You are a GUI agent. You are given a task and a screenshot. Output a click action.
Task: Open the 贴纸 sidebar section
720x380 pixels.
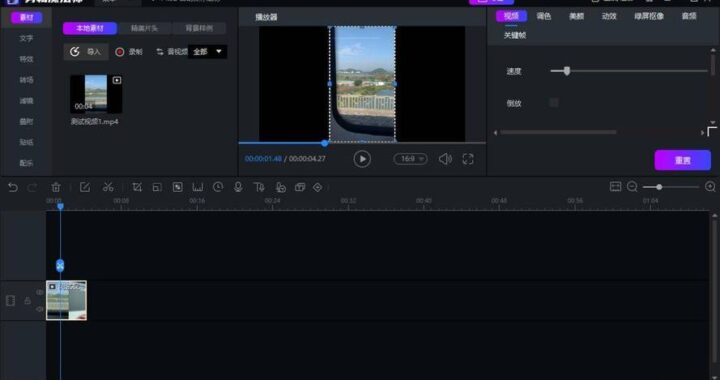[26, 142]
